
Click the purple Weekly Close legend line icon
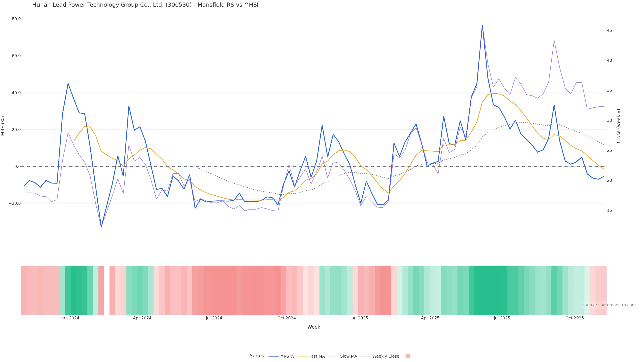click(x=366, y=356)
